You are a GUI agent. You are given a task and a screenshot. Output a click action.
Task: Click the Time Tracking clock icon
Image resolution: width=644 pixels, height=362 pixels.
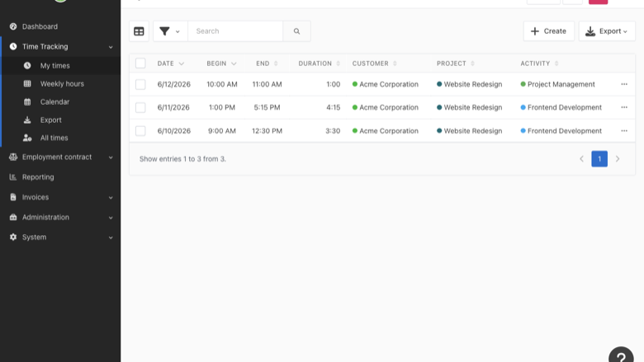click(x=13, y=46)
